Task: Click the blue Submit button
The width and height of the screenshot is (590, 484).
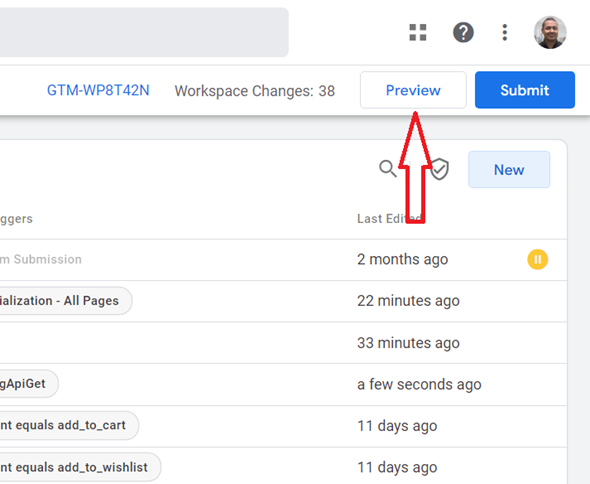Action: 525,90
